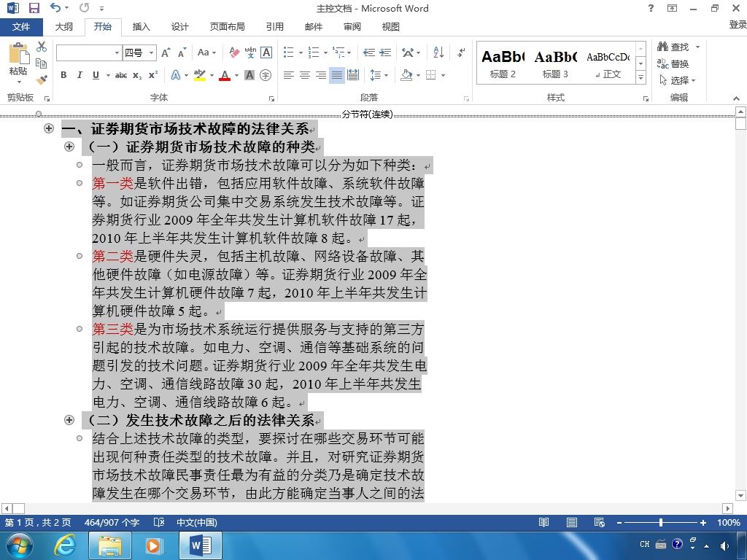Click 中文(中国) language indicator
Viewport: 747px width, 560px height.
197,522
